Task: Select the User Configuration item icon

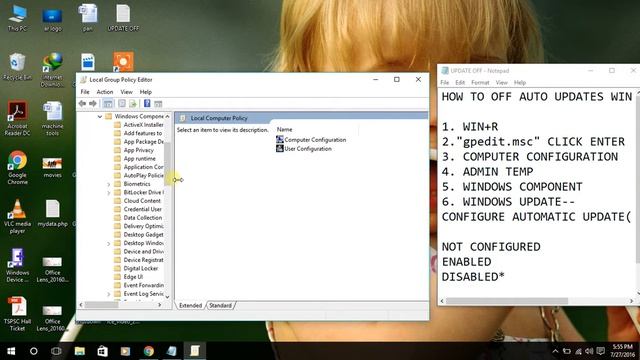Action: [280, 149]
